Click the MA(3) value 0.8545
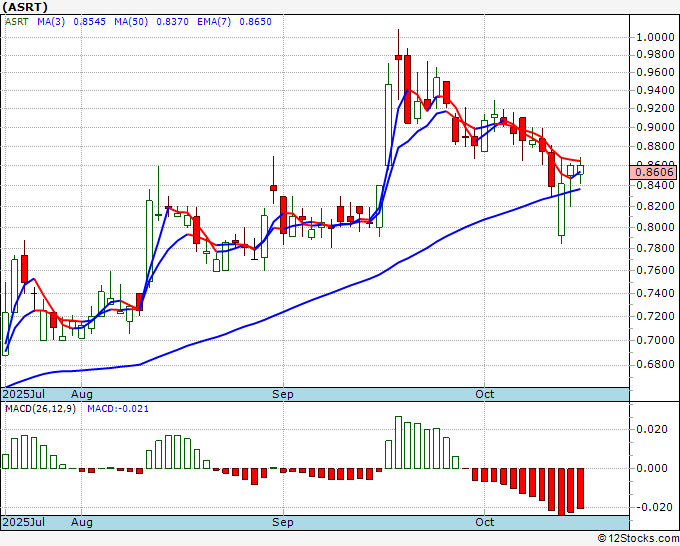Image resolution: width=680 pixels, height=546 pixels. (x=89, y=22)
